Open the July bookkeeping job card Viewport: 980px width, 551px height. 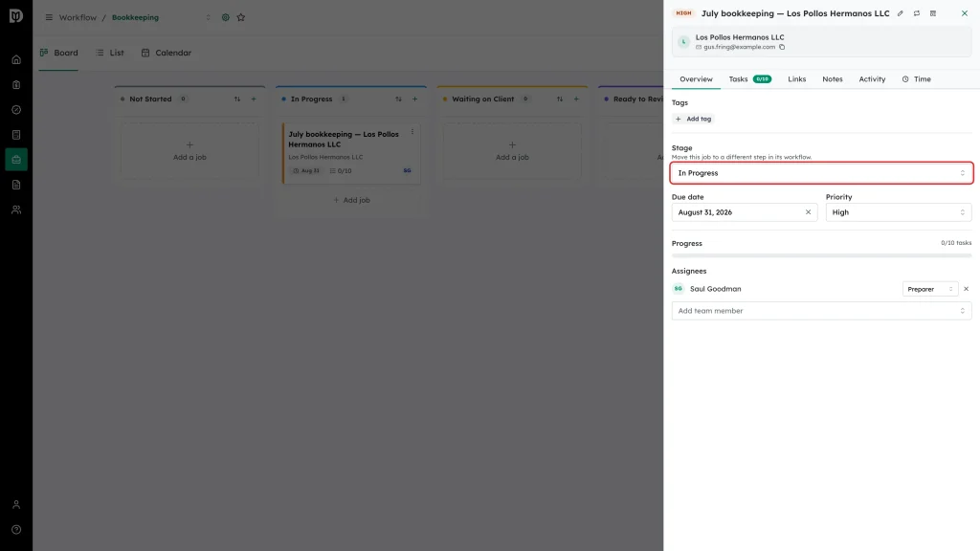(x=351, y=153)
